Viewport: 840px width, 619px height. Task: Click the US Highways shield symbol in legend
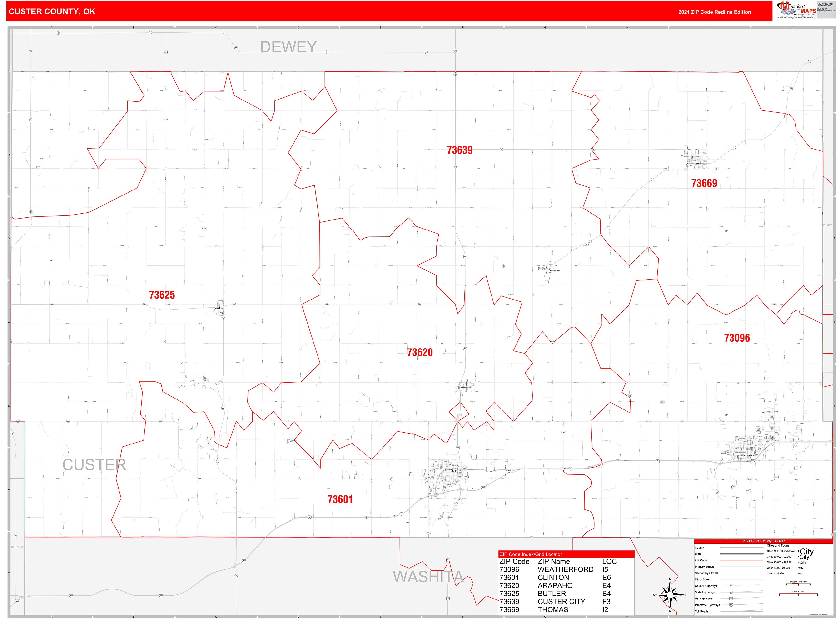point(731,599)
